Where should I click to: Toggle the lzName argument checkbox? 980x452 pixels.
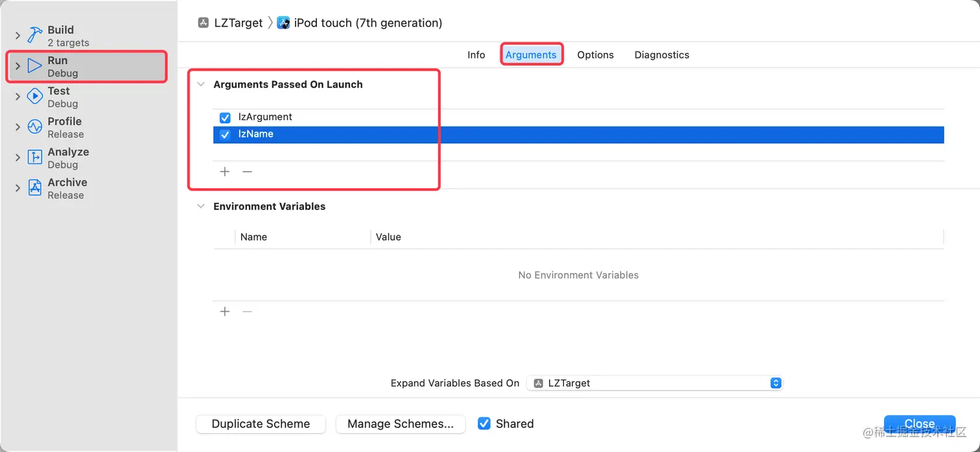226,135
